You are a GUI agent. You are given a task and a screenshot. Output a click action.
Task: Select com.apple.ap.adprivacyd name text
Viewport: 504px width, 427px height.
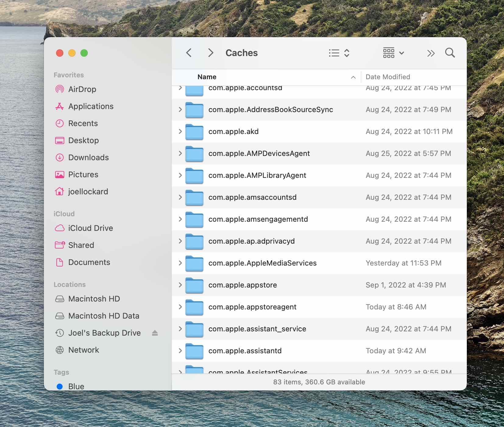click(251, 241)
